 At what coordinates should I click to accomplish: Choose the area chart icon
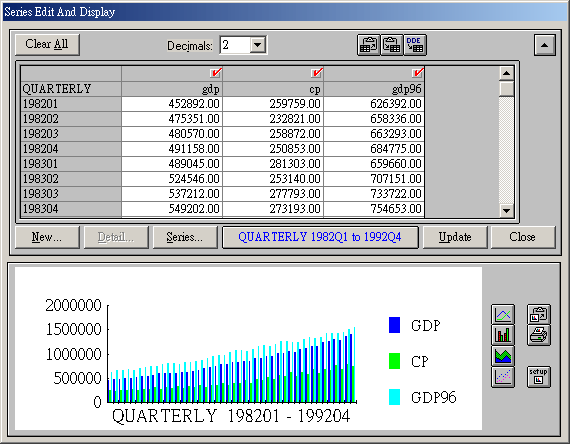(x=503, y=356)
